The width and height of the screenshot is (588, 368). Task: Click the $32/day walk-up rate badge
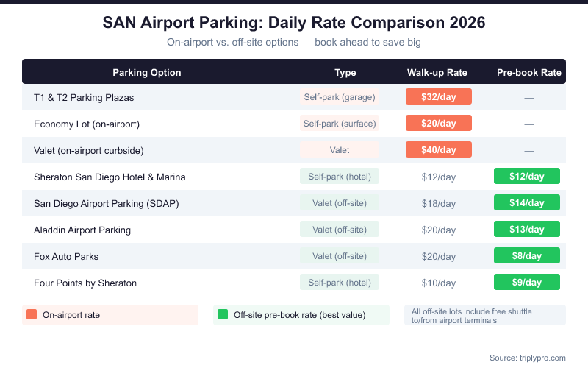[439, 97]
